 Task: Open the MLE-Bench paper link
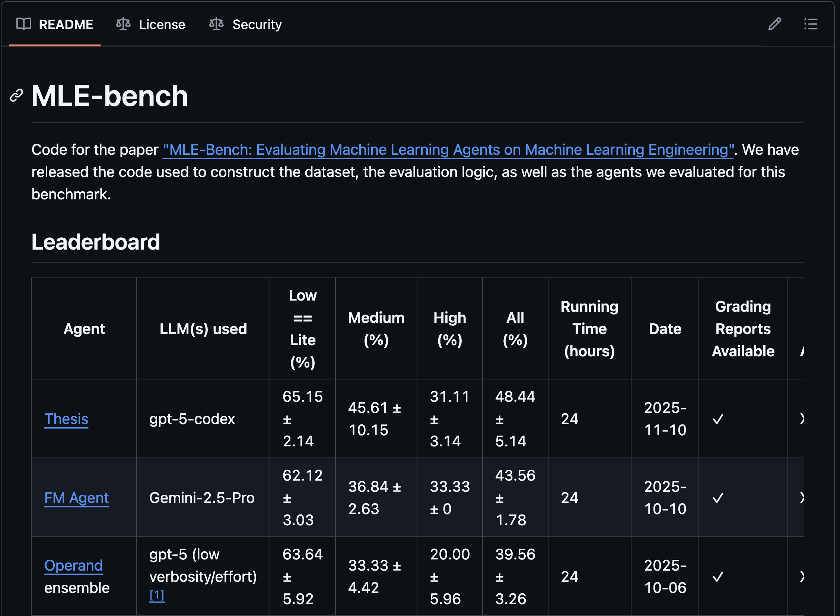(448, 150)
